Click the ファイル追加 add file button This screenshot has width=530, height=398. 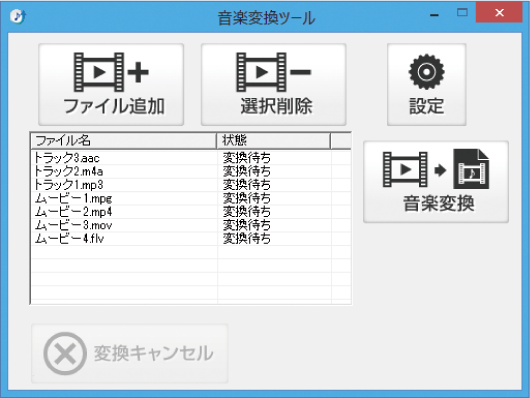[111, 85]
